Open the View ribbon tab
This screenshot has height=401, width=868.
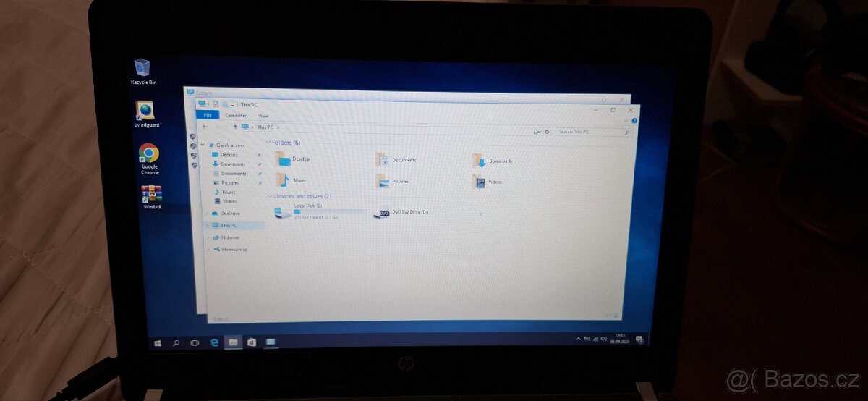(263, 116)
